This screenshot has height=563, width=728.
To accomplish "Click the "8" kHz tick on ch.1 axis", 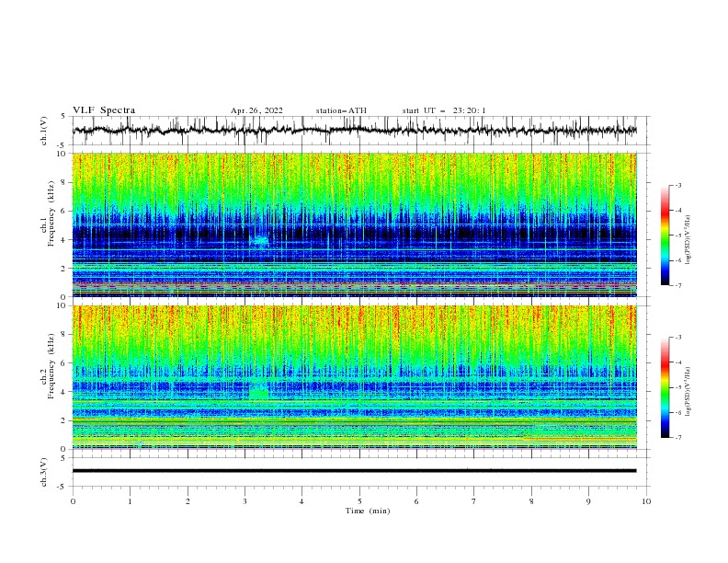I will click(x=64, y=182).
